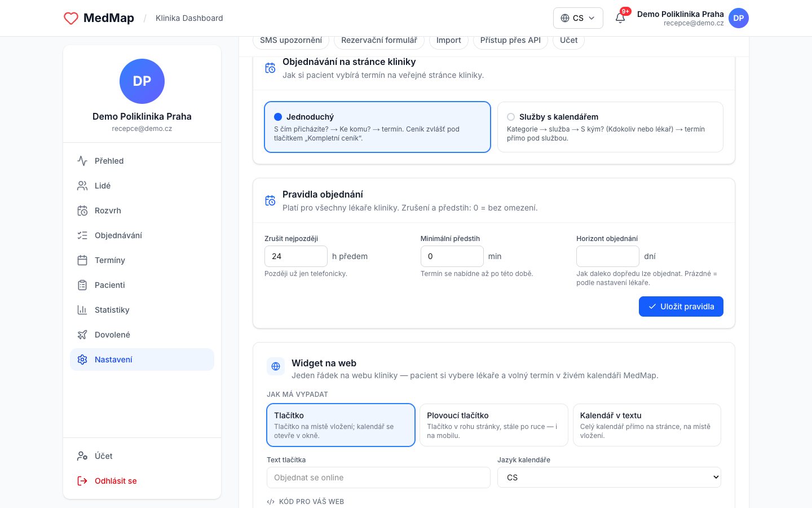Save rules with Uložit pravidla button
Screen dimensions: 812x508
(x=681, y=306)
